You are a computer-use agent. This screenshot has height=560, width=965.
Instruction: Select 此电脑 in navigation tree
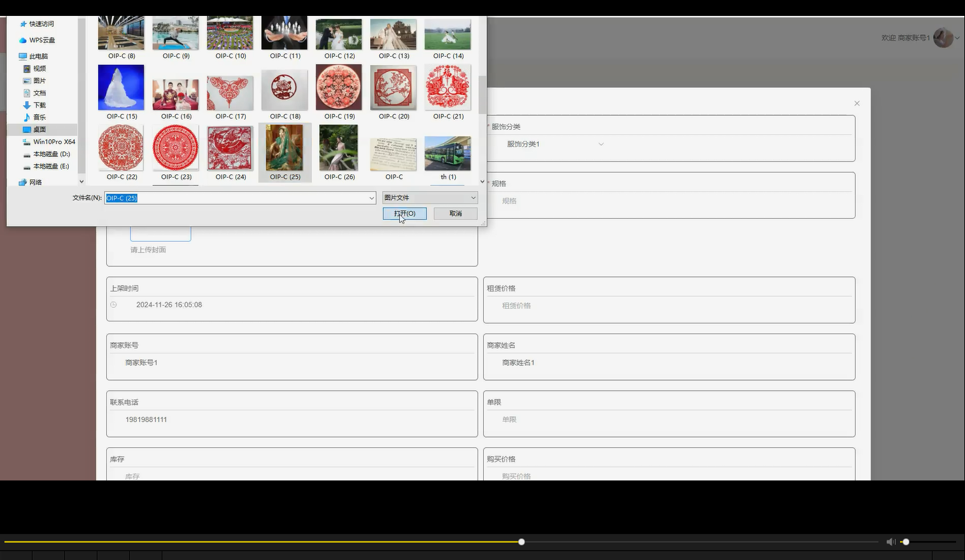pos(33,56)
